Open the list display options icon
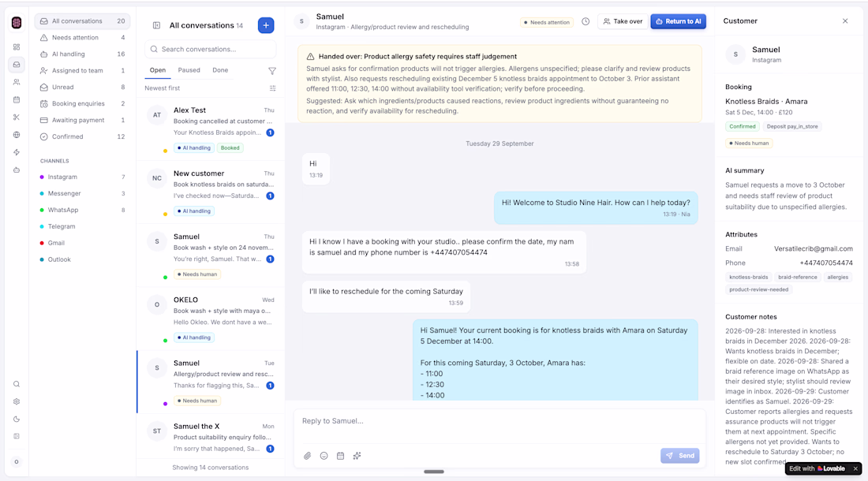 [x=272, y=88]
